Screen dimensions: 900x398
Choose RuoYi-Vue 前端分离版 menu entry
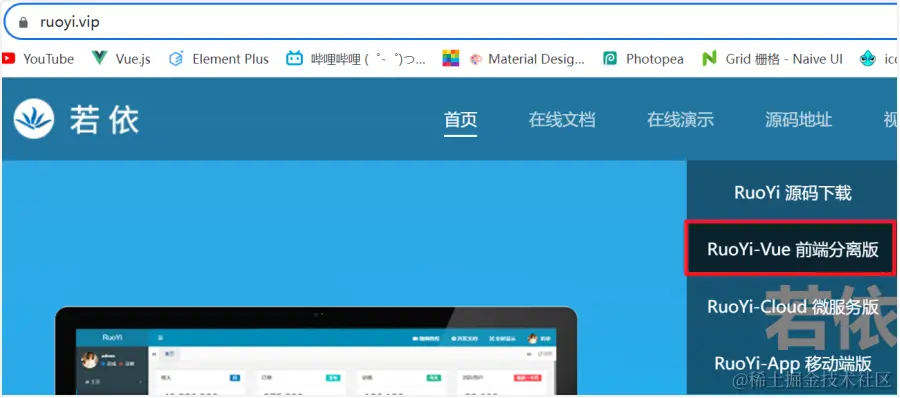tap(793, 249)
